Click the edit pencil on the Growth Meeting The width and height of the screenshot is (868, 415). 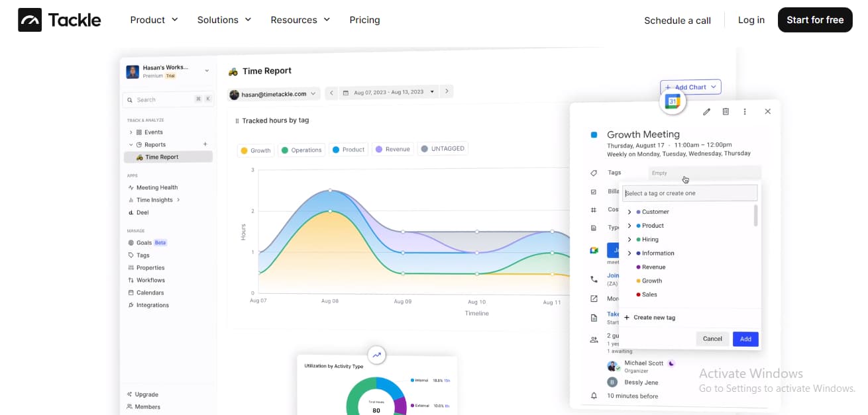coord(706,111)
